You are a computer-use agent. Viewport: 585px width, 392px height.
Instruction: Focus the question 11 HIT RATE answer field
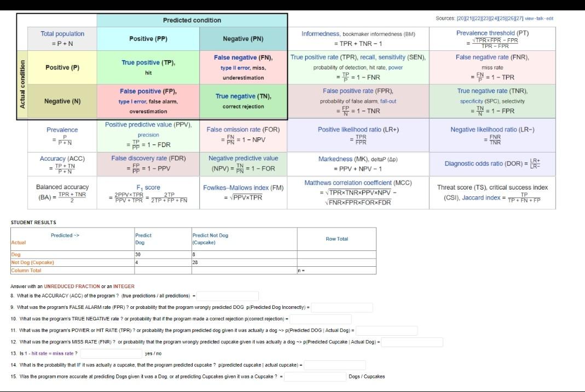387,331
